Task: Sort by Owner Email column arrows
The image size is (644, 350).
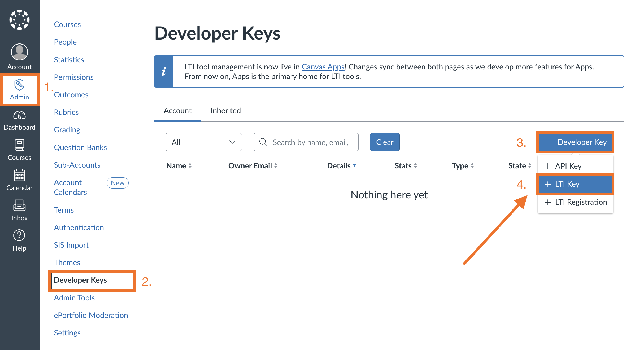Action: click(276, 166)
